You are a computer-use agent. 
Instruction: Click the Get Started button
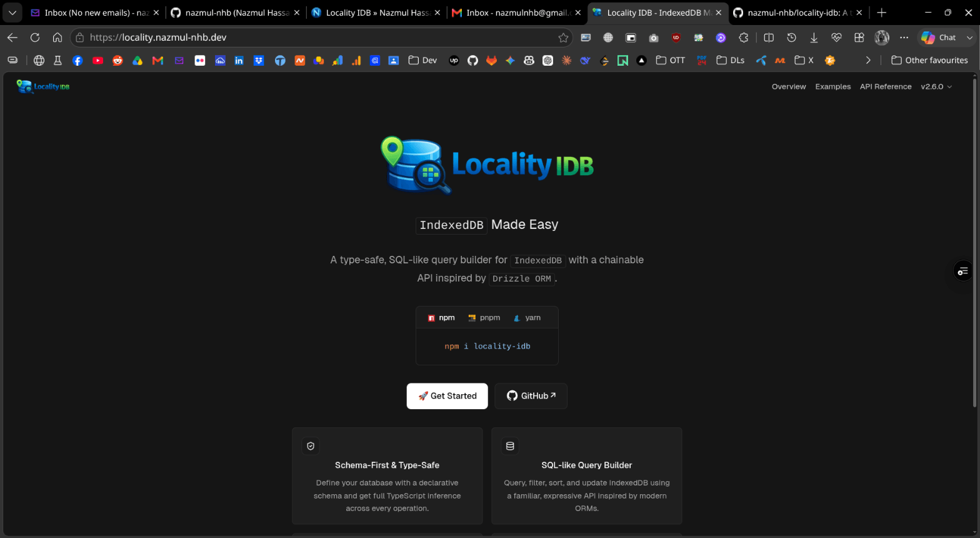coord(447,396)
